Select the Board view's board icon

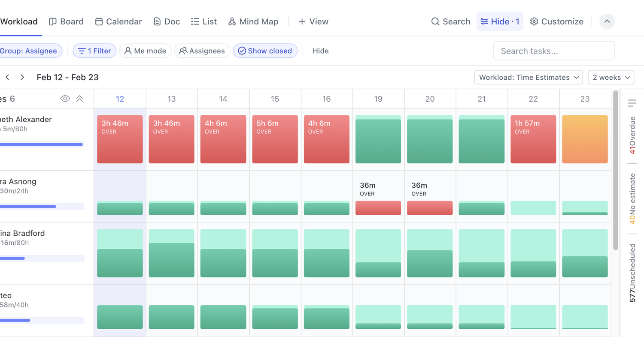click(x=52, y=21)
